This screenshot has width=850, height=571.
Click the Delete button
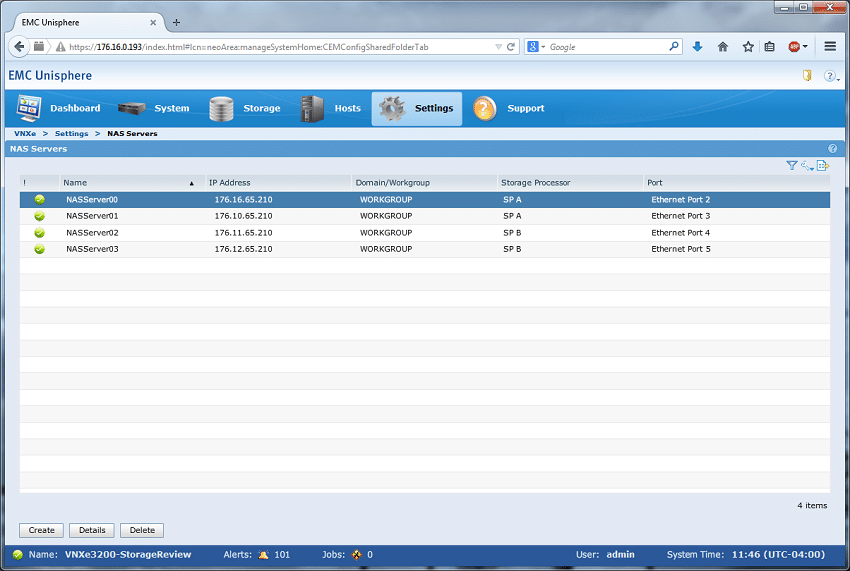click(x=142, y=530)
